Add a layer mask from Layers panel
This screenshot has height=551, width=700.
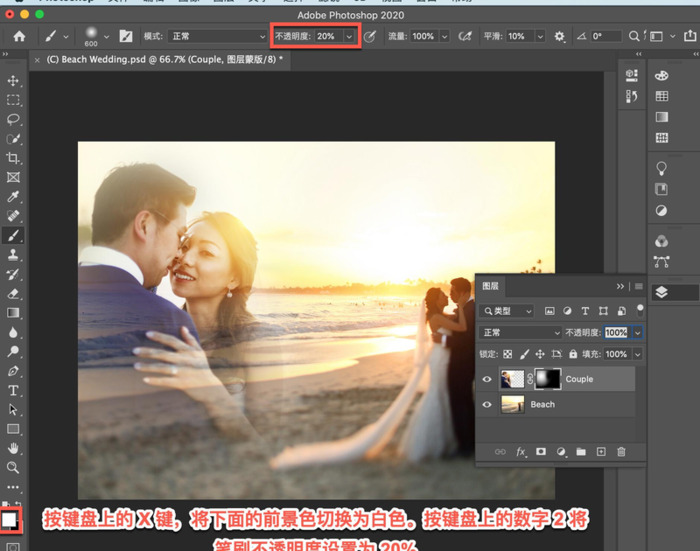[x=541, y=452]
